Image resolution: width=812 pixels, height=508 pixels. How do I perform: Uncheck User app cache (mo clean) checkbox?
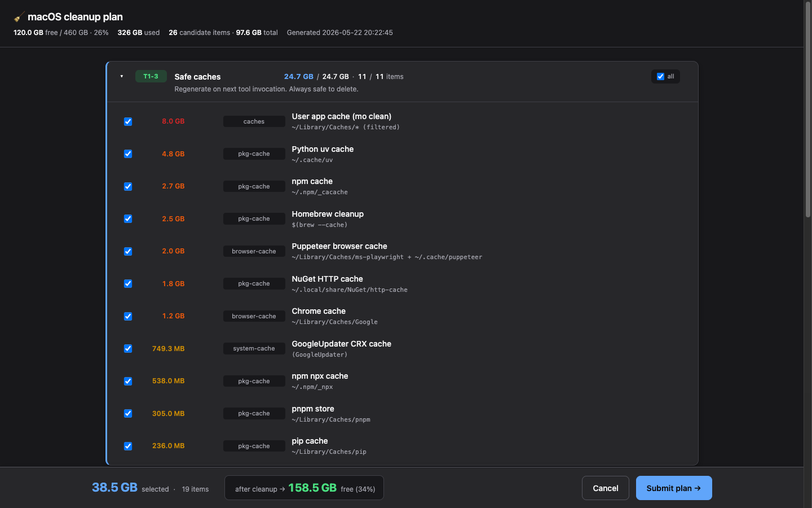coord(128,121)
